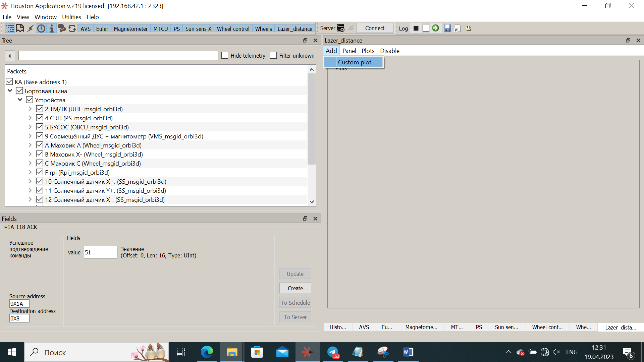This screenshot has width=644, height=362.
Task: Enable the Hide telemetry checkbox
Action: tap(225, 55)
